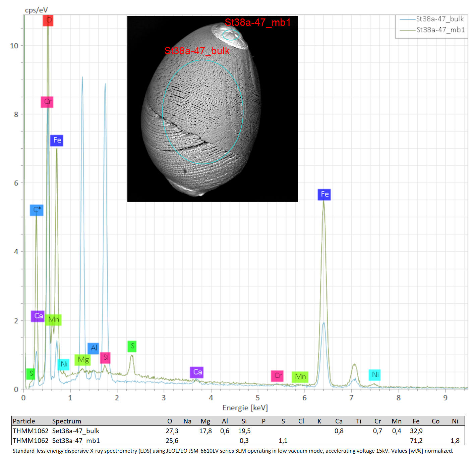Click the Ni value 1,8 in the table
The image size is (476, 457).
pos(455,441)
